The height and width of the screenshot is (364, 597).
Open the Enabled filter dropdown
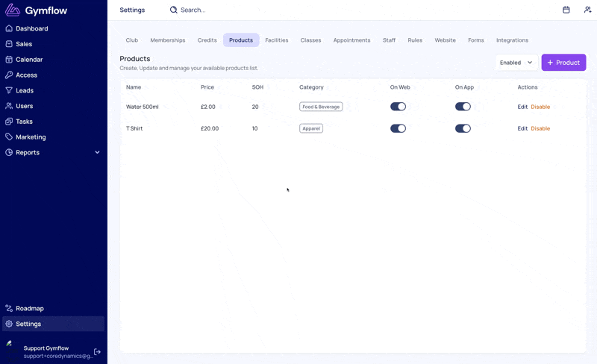tap(516, 63)
